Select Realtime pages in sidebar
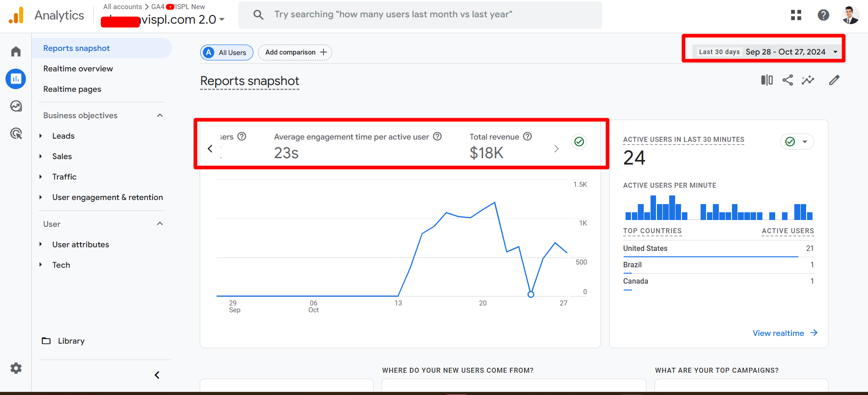Screen dimensions: 868x395 click(72, 89)
